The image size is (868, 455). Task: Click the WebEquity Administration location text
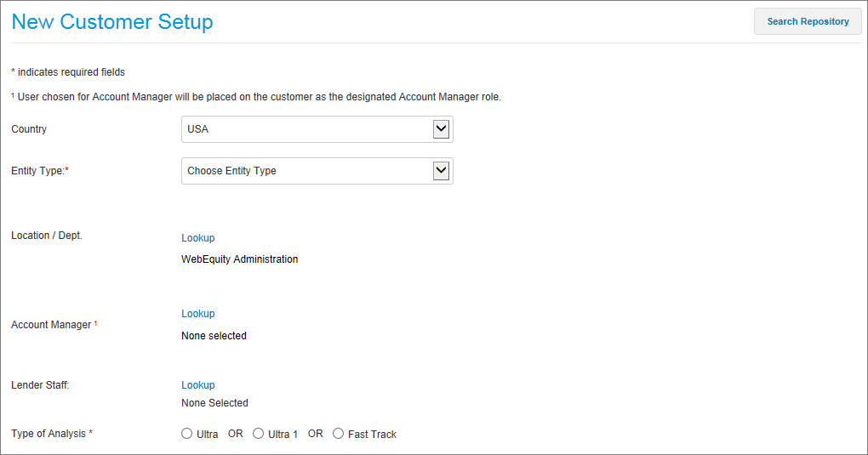pos(240,259)
